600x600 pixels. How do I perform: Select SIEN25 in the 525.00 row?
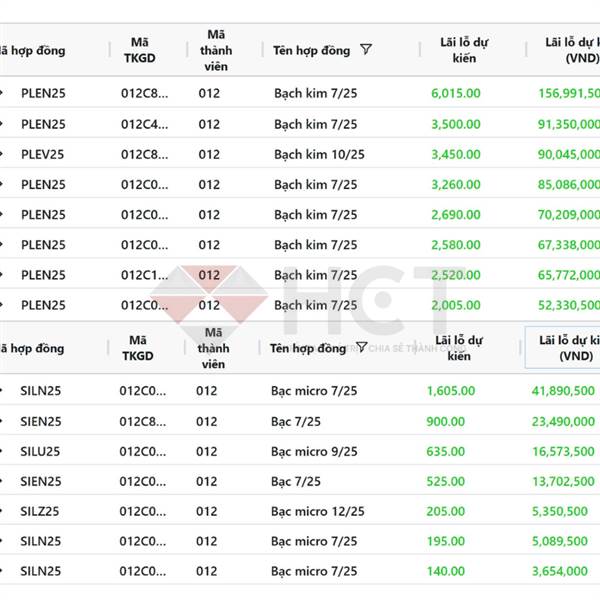point(41,481)
